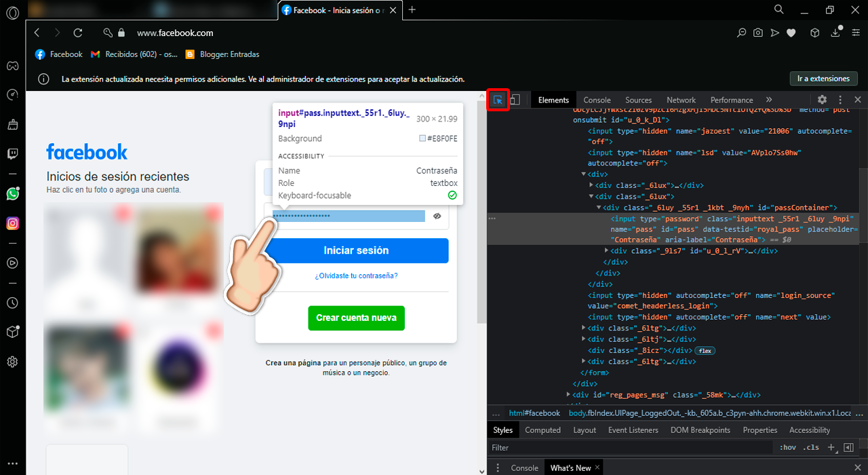Viewport: 868px width, 475px height.
Task: Expand the div id="reg_pages_msg" node
Action: 569,394
